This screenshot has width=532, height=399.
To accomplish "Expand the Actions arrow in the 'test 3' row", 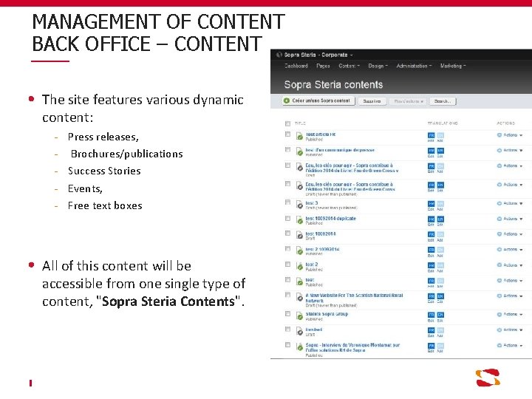I will point(521,204).
